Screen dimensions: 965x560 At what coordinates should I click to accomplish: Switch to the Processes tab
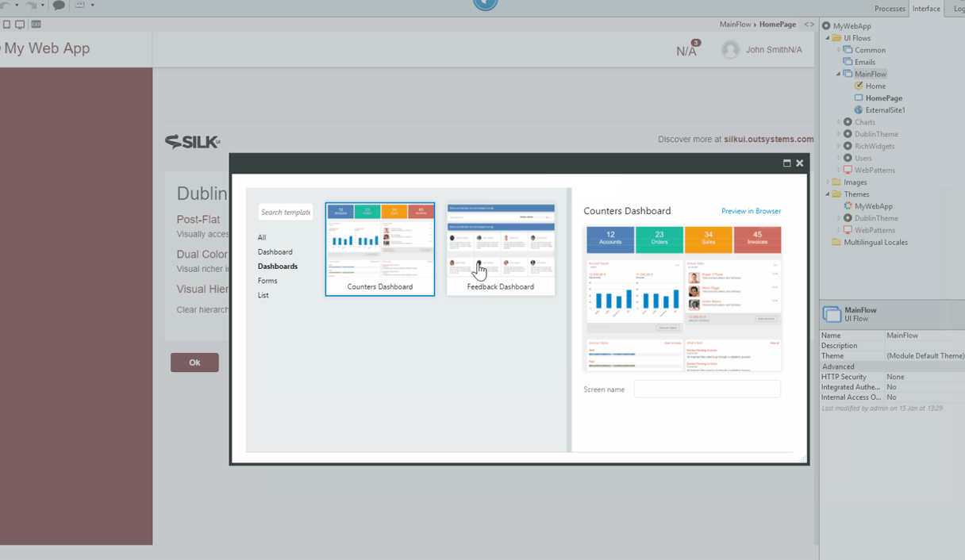point(890,9)
